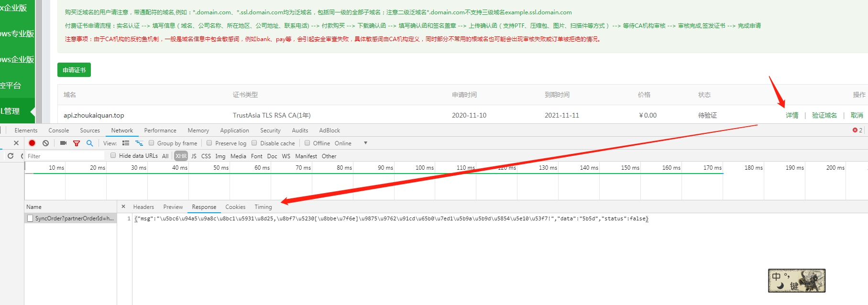Image resolution: width=868 pixels, height=305 pixels.
Task: Click 验证域名 link
Action: click(x=824, y=115)
